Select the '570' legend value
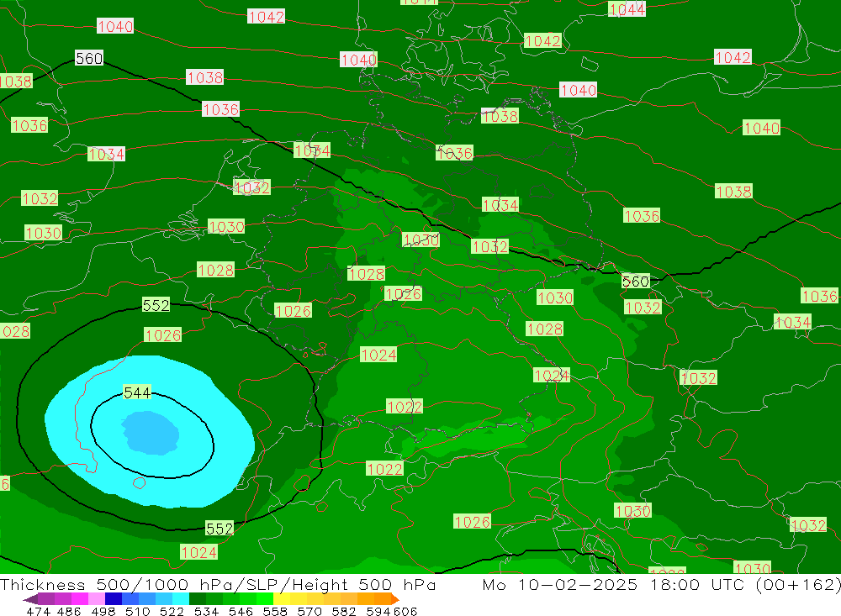This screenshot has height=616, width=841. click(309, 612)
